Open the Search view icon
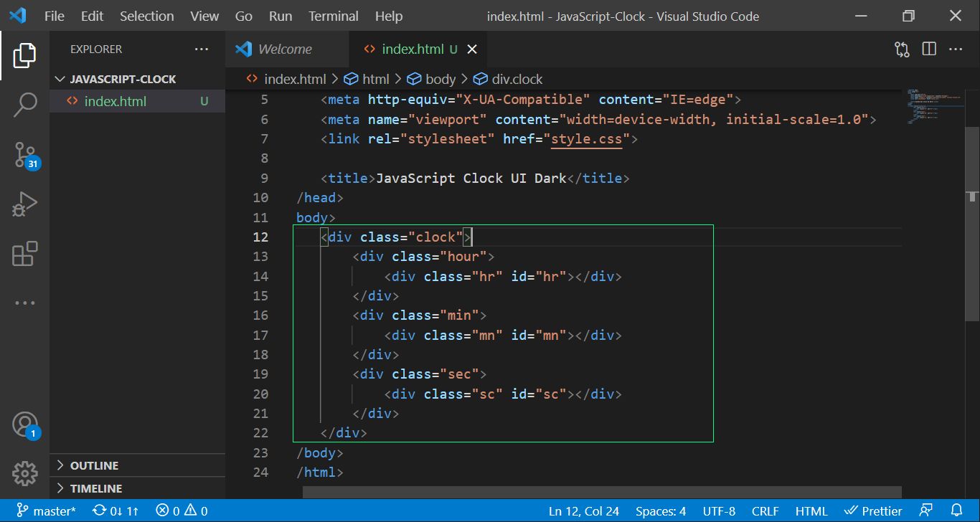 24,105
